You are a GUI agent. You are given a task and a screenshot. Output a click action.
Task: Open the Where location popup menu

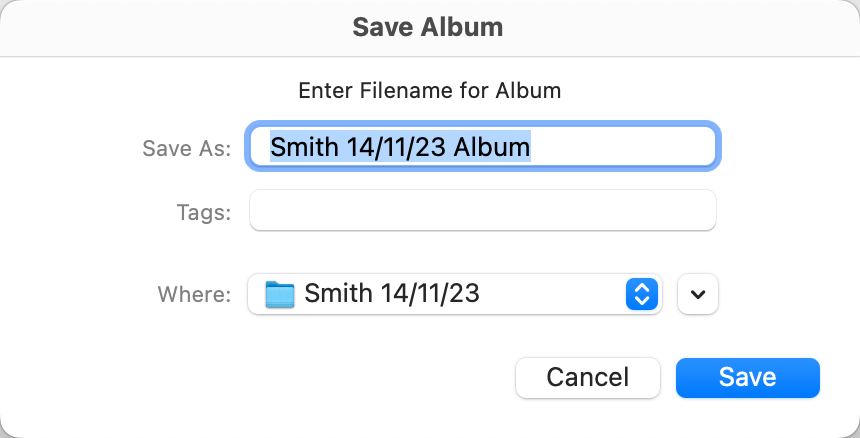point(455,294)
